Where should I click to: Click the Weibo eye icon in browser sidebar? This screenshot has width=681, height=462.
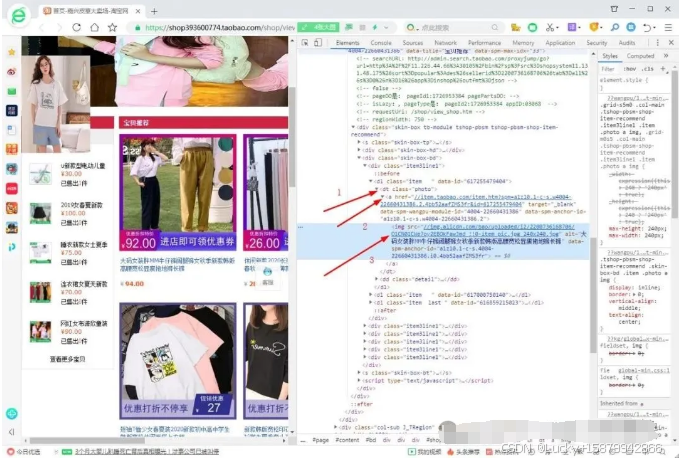12,72
